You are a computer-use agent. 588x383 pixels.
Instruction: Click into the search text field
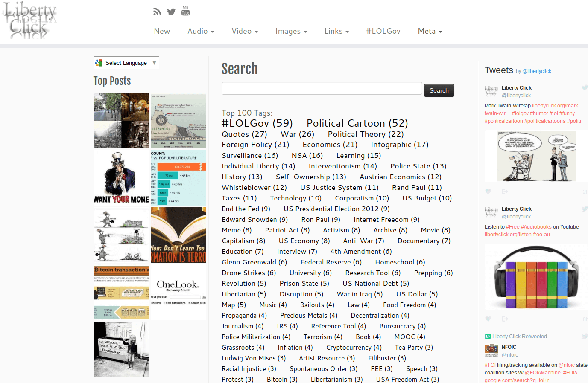click(322, 89)
